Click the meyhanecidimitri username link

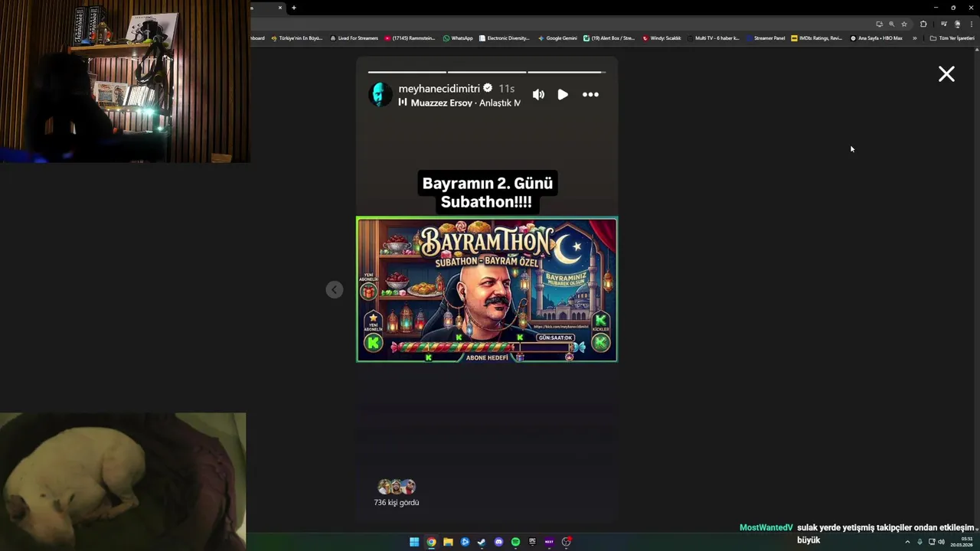(439, 89)
